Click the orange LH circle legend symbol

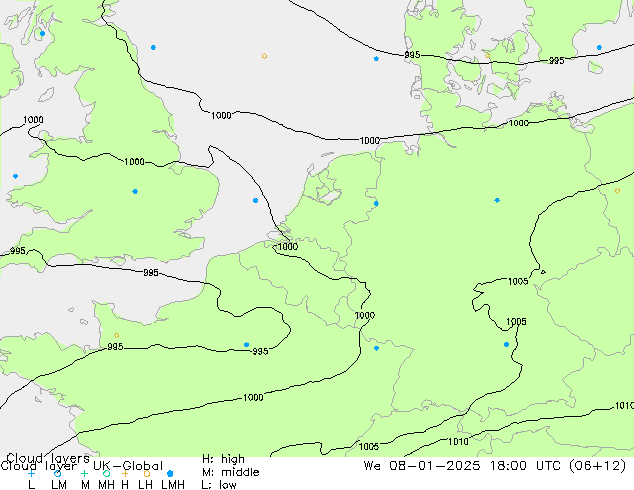click(147, 473)
